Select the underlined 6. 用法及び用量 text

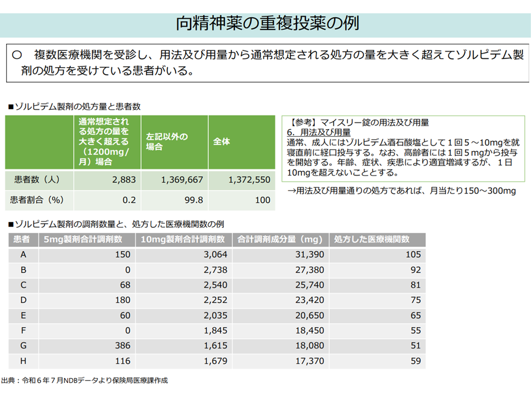pos(319,132)
